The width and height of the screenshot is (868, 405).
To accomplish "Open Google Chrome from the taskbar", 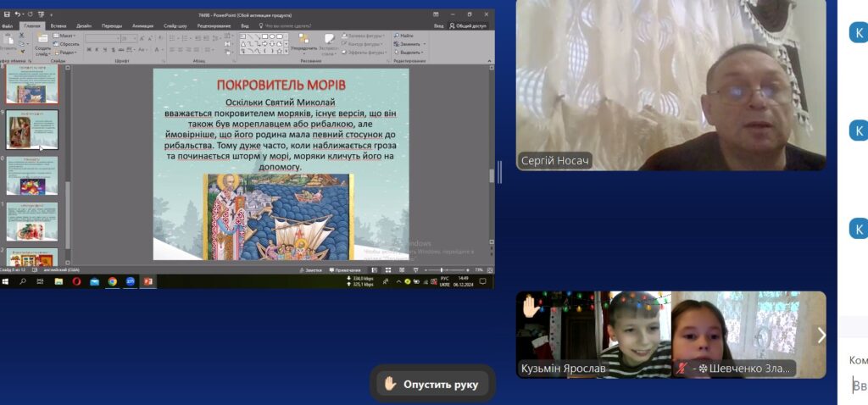I will (113, 281).
